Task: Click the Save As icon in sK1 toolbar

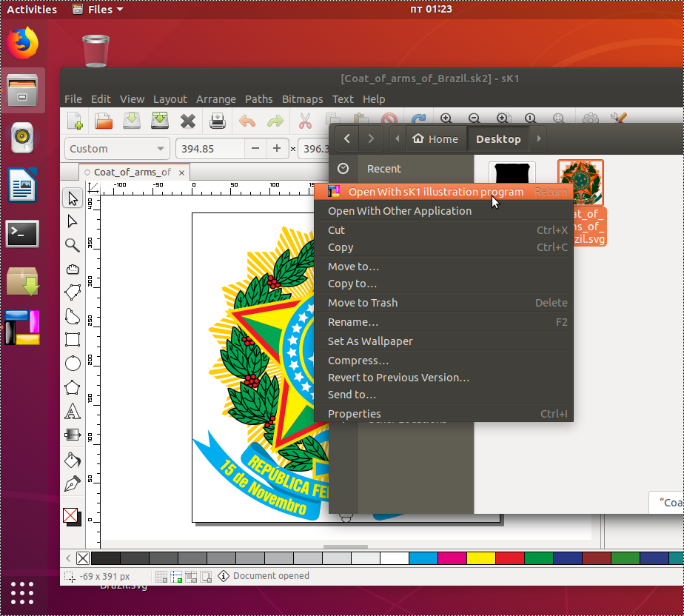Action: (160, 121)
